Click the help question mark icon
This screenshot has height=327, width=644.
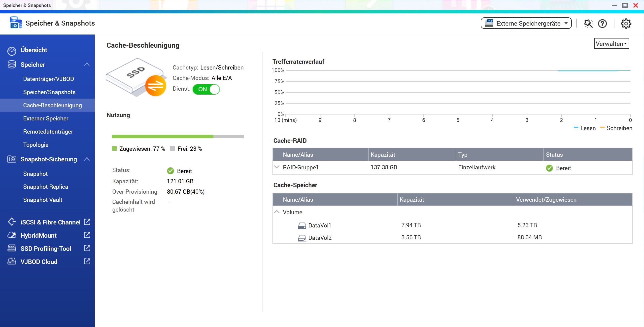(x=602, y=24)
